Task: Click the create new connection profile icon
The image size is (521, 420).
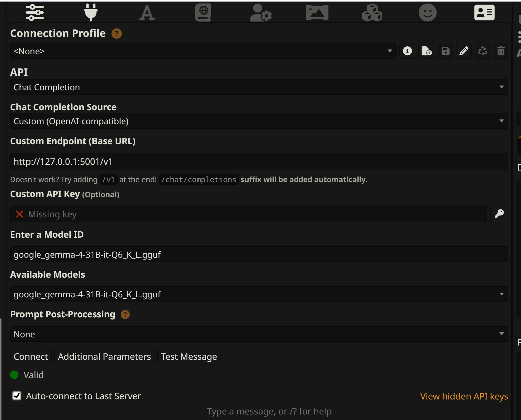Action: [427, 51]
